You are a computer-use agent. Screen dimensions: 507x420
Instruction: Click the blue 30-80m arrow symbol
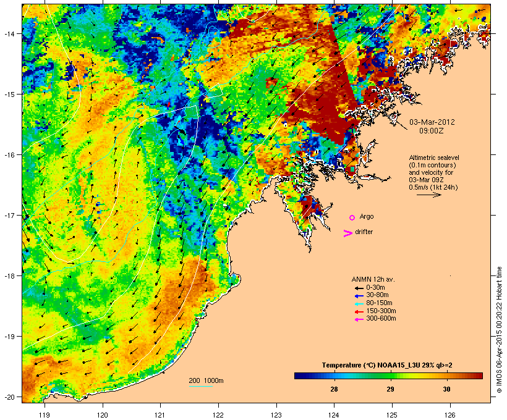click(359, 296)
